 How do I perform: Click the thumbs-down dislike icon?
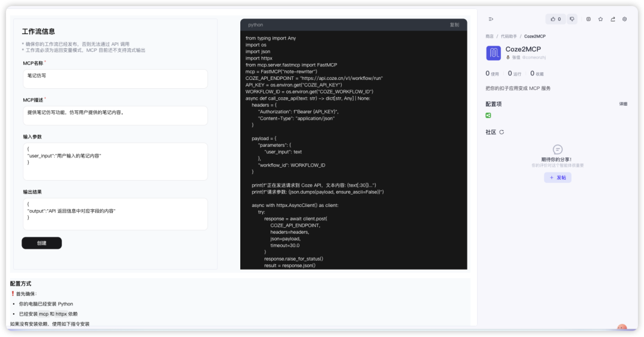[x=572, y=19]
